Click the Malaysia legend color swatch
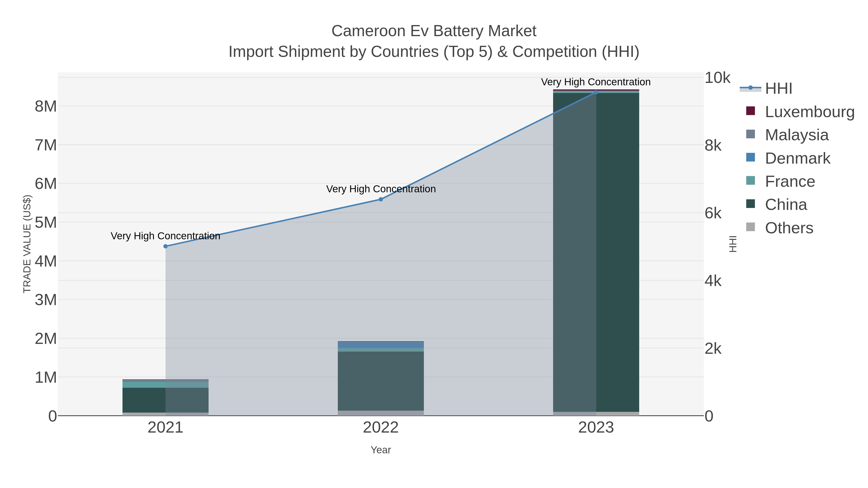868x488 pixels. 750,134
